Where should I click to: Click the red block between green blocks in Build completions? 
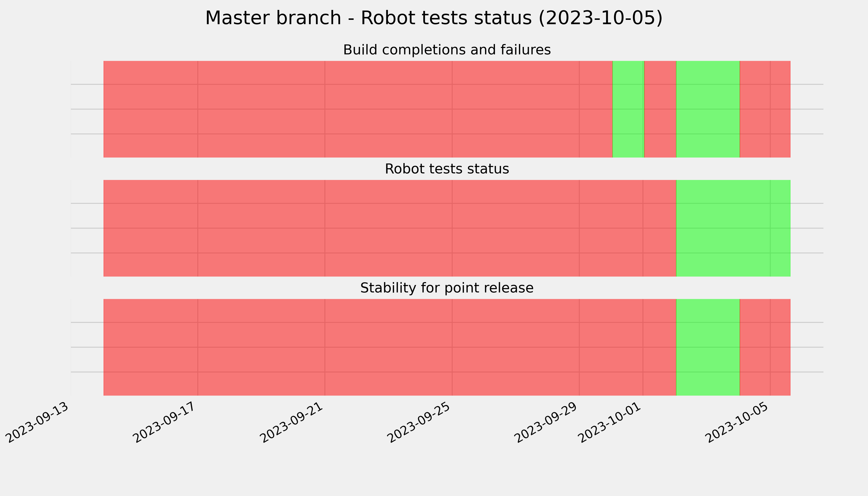[x=660, y=109]
